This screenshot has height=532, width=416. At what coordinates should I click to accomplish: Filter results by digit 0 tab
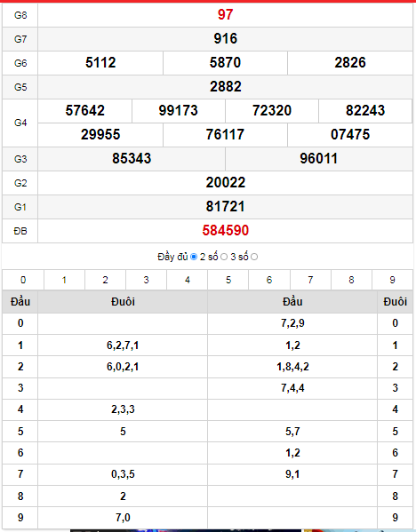[x=23, y=280]
